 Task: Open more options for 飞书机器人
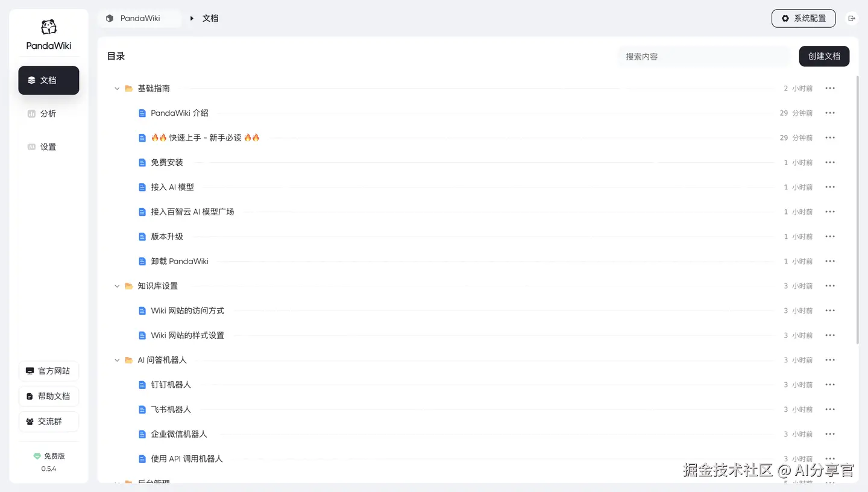(830, 410)
